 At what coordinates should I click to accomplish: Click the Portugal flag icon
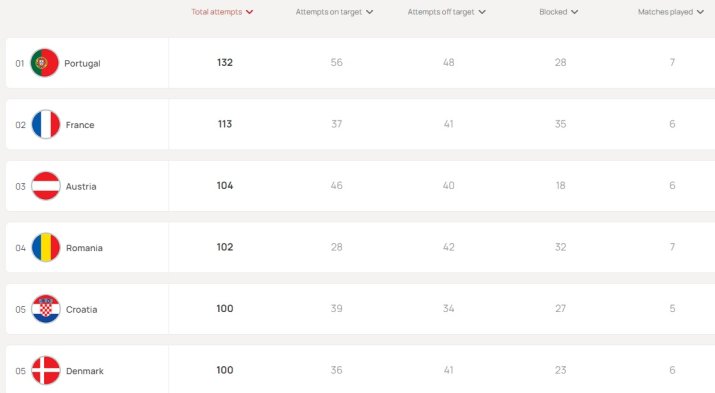pyautogui.click(x=45, y=63)
